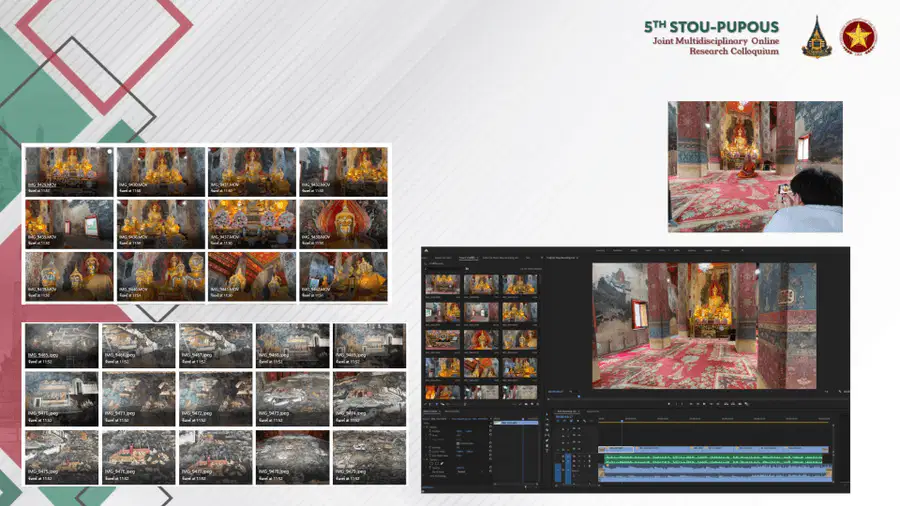
Task: Open IMG_9475.jpeg mural photo
Action: pos(61,457)
